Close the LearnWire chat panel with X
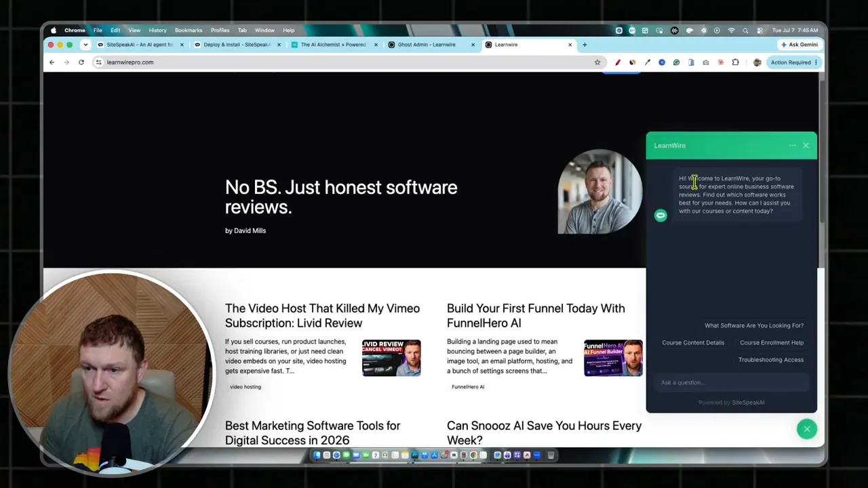The image size is (868, 488). point(806,146)
